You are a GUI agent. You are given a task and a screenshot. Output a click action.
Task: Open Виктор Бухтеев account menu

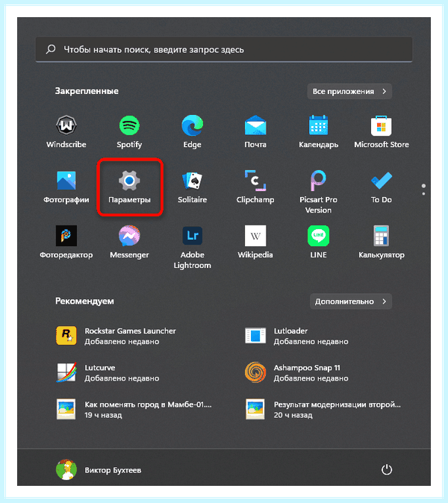pyautogui.click(x=99, y=470)
